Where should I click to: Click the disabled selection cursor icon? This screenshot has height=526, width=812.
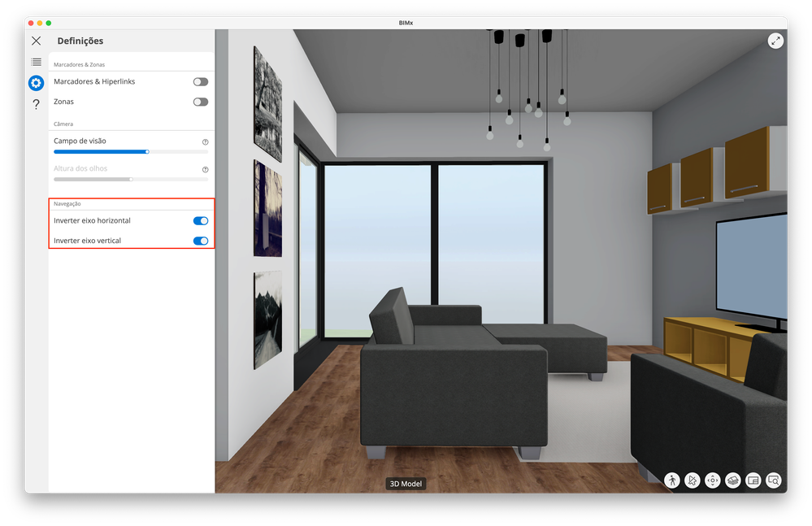coord(693,480)
